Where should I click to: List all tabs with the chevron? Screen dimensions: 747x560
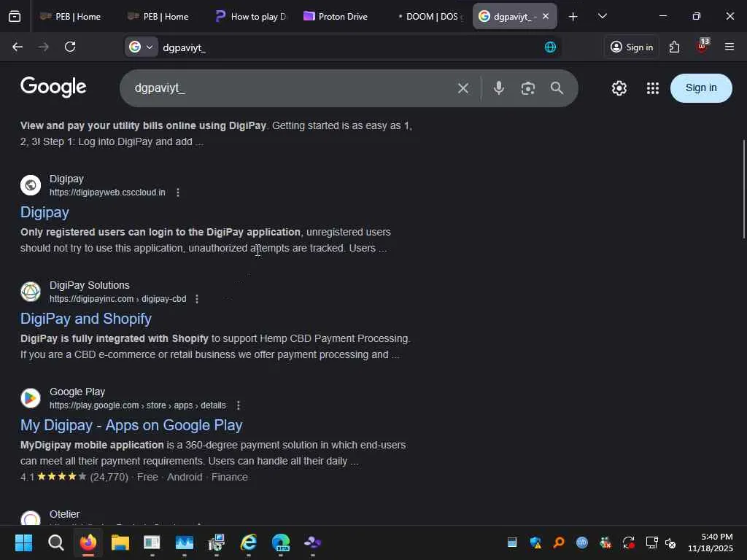602,16
